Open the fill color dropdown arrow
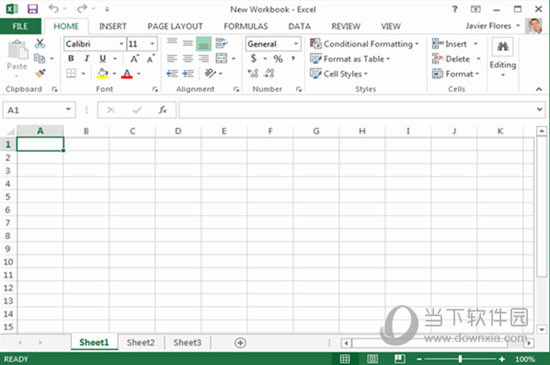Image resolution: width=550 pixels, height=365 pixels. 114,74
